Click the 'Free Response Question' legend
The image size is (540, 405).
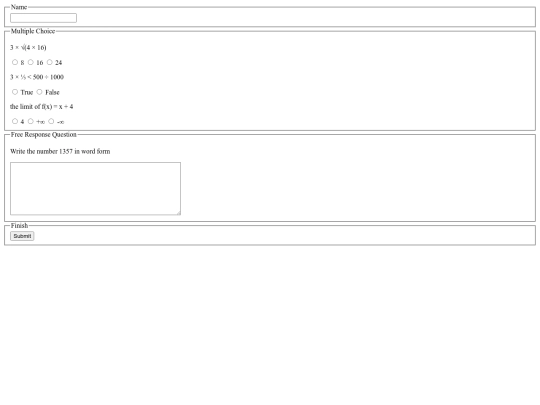click(x=44, y=135)
